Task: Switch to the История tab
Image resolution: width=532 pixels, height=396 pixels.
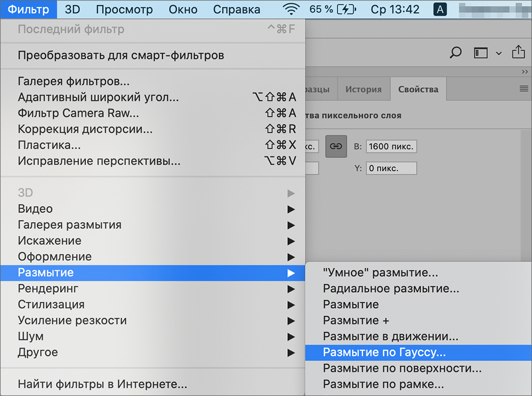Action: [363, 89]
